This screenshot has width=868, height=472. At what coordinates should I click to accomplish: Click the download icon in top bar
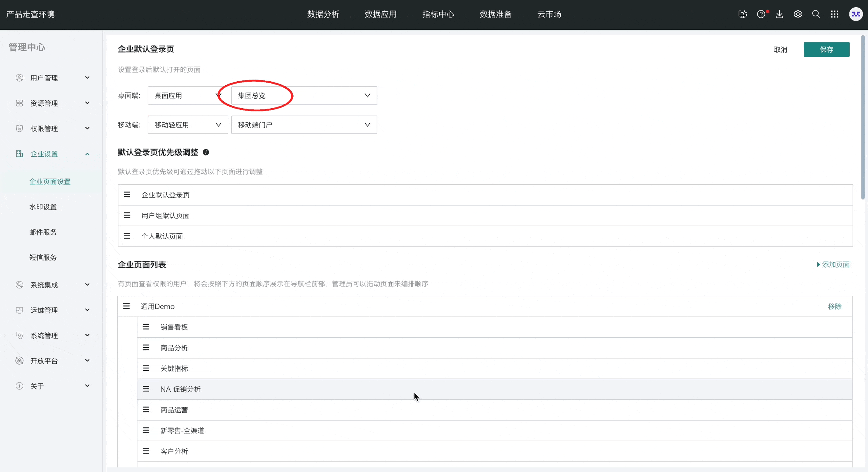click(779, 14)
